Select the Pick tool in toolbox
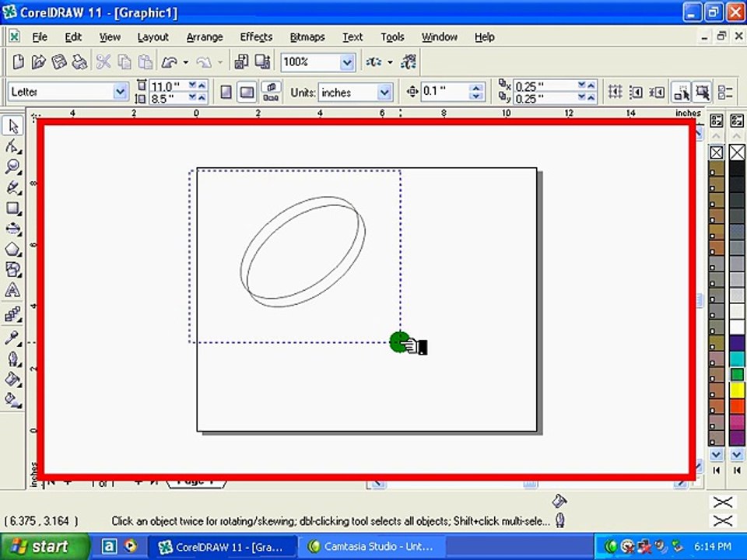This screenshot has width=747, height=560. (x=12, y=126)
